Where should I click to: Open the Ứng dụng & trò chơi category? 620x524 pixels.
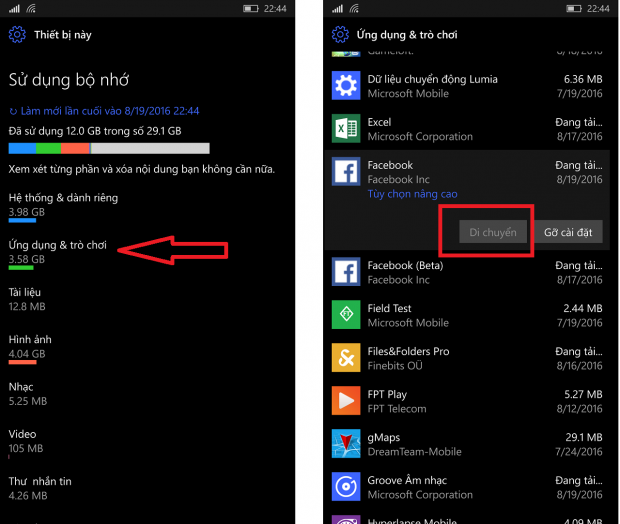click(x=58, y=245)
